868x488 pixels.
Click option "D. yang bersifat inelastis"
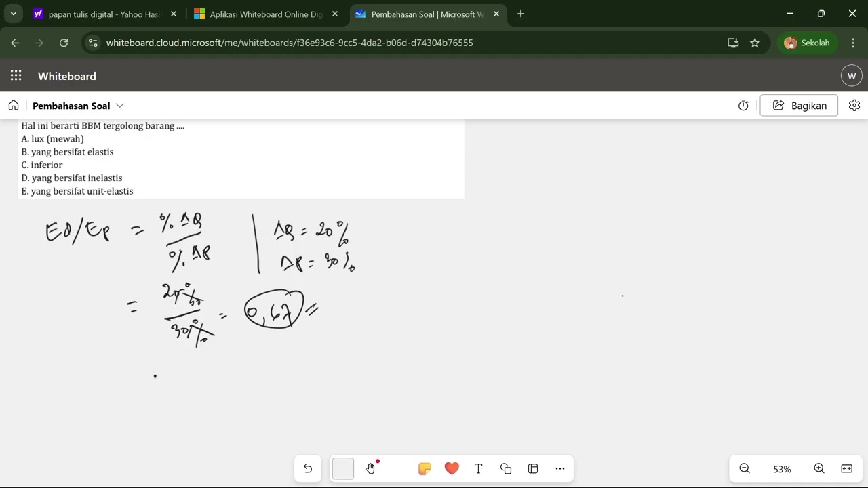tap(72, 178)
